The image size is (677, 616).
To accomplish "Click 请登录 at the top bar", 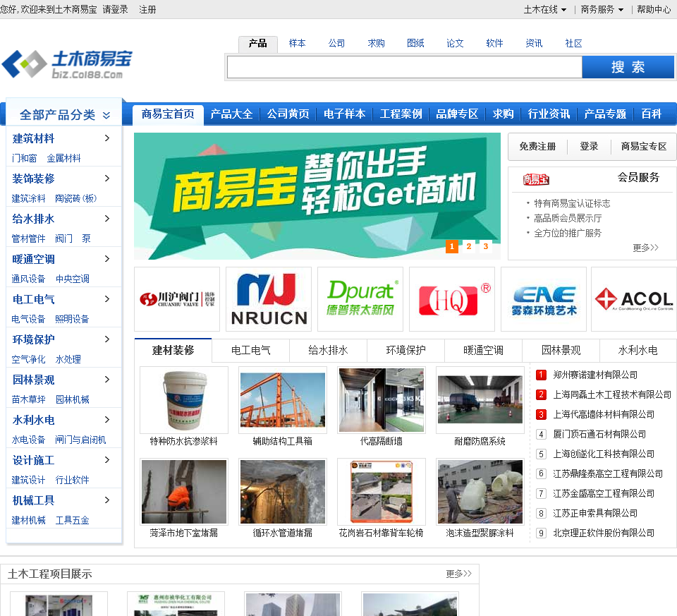I will (x=115, y=9).
